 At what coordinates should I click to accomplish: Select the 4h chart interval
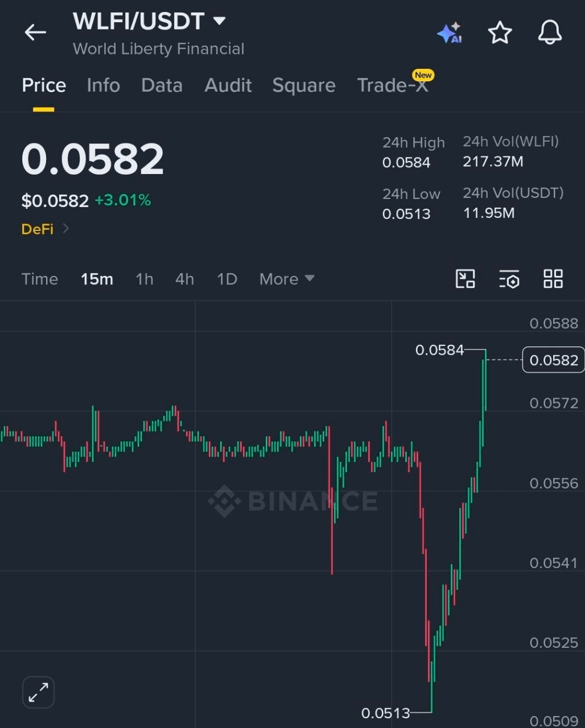click(185, 279)
